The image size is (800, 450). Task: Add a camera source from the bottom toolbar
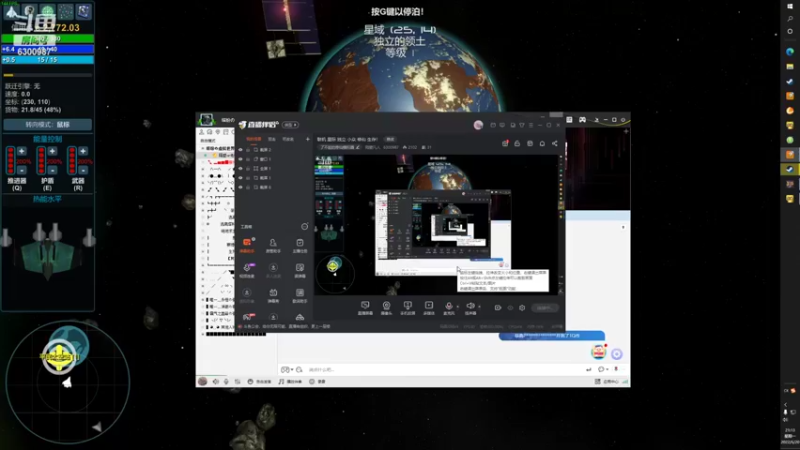click(x=386, y=308)
